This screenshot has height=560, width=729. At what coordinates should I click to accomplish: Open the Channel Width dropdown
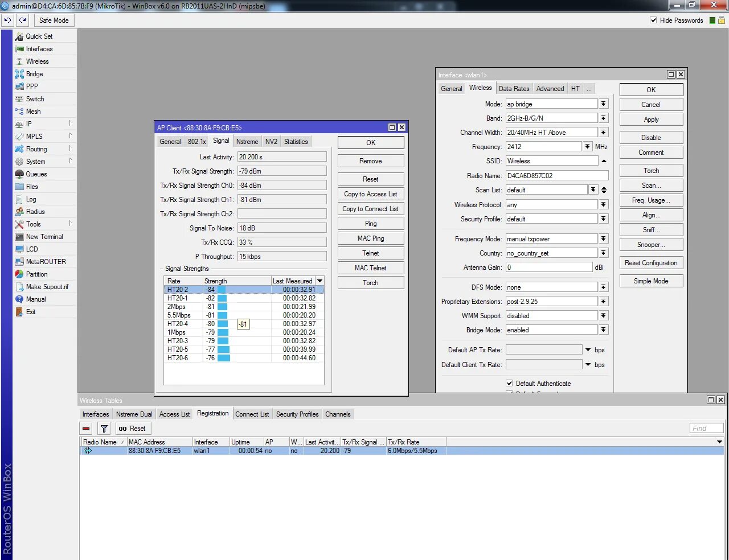pos(604,132)
